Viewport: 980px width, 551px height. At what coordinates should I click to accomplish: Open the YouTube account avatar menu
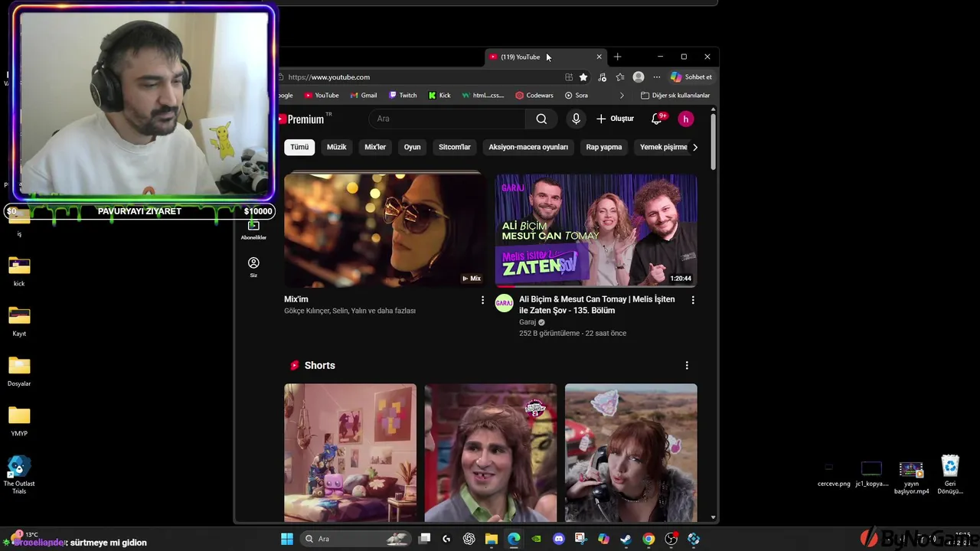tap(686, 119)
